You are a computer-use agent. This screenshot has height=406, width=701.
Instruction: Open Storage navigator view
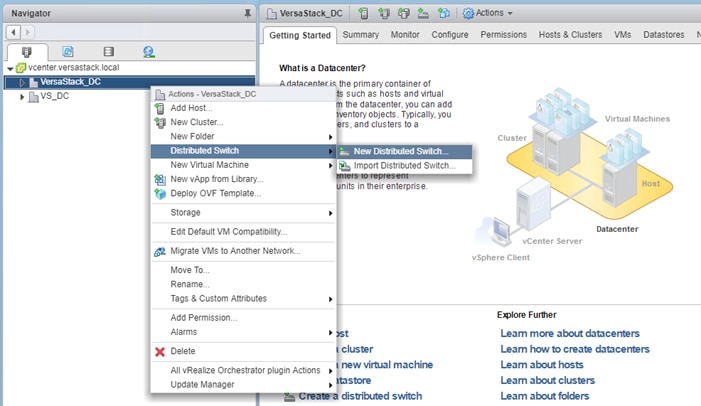(x=108, y=52)
